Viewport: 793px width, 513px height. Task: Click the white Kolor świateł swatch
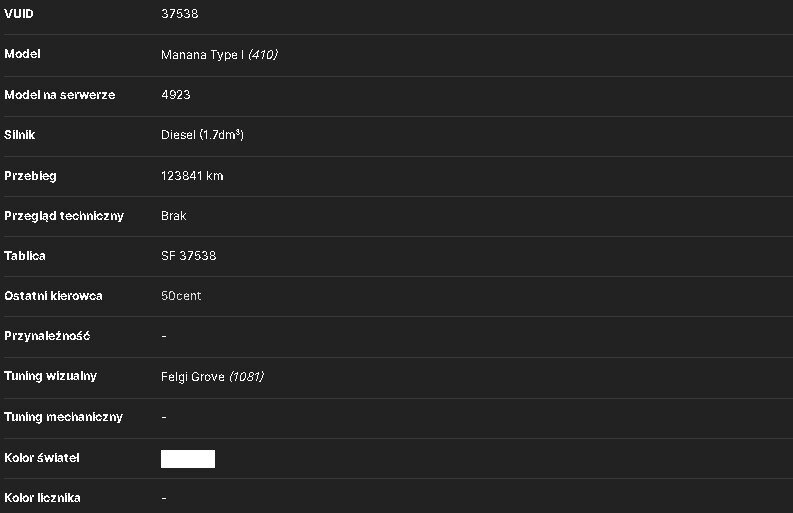188,459
